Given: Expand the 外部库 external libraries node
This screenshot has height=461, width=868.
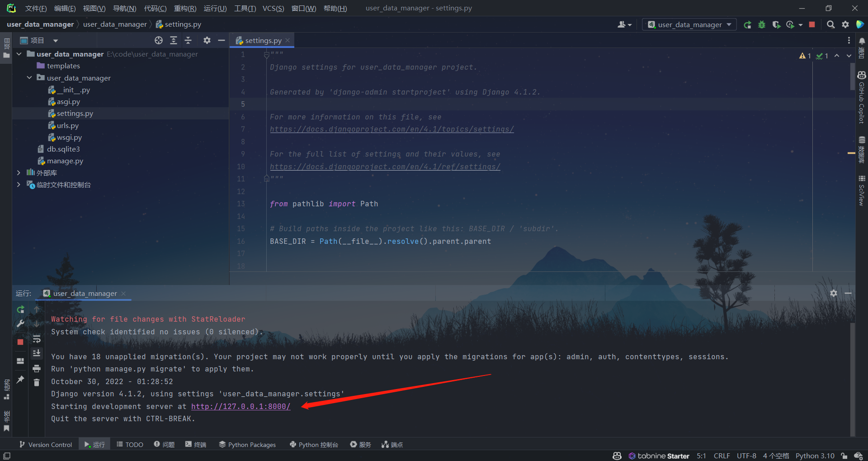Looking at the screenshot, I should (19, 172).
